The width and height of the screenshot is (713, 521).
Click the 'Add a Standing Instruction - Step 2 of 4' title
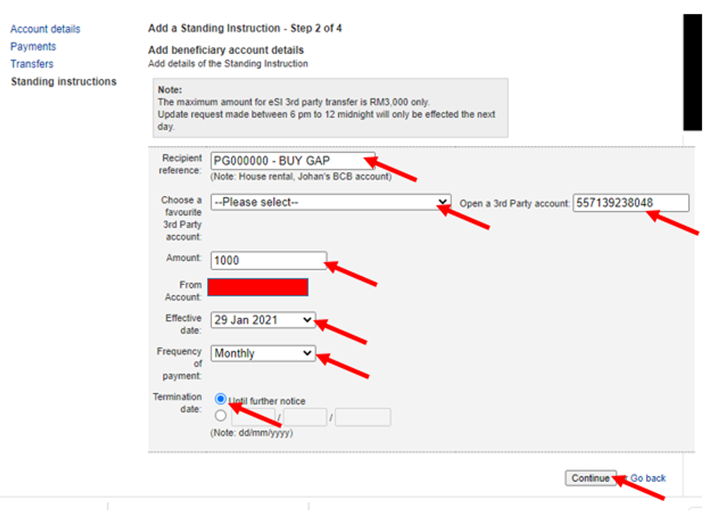245,28
